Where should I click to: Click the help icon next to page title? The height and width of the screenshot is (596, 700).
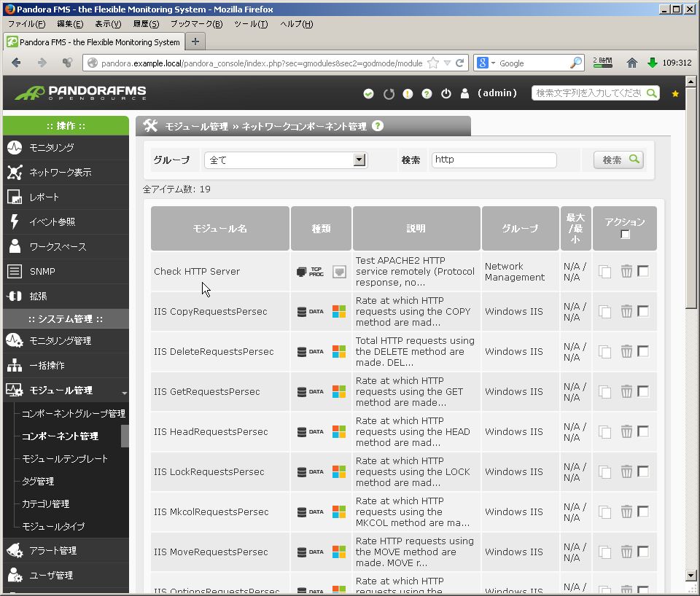[378, 126]
